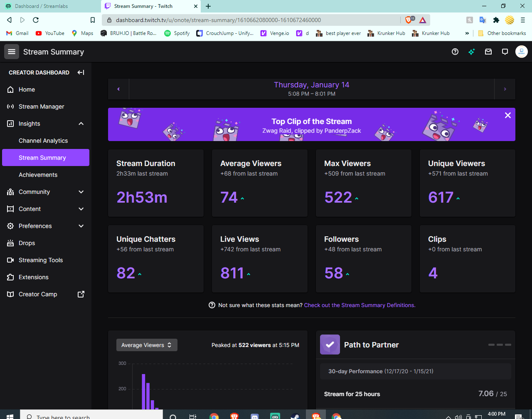Open Discord from the taskbar
Image resolution: width=532 pixels, height=419 pixels.
point(255,416)
